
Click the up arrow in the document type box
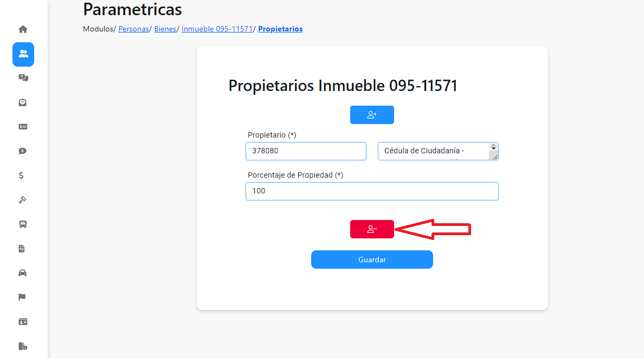[x=494, y=145]
